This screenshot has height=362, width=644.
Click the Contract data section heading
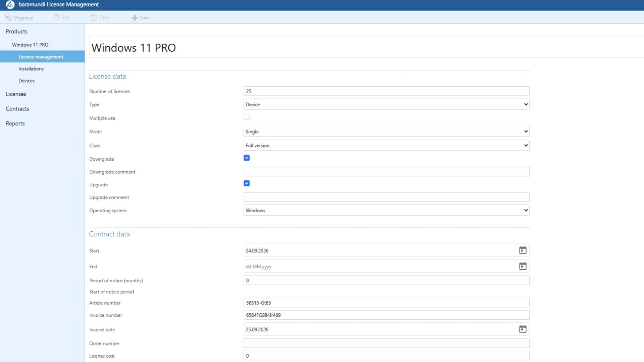(109, 234)
